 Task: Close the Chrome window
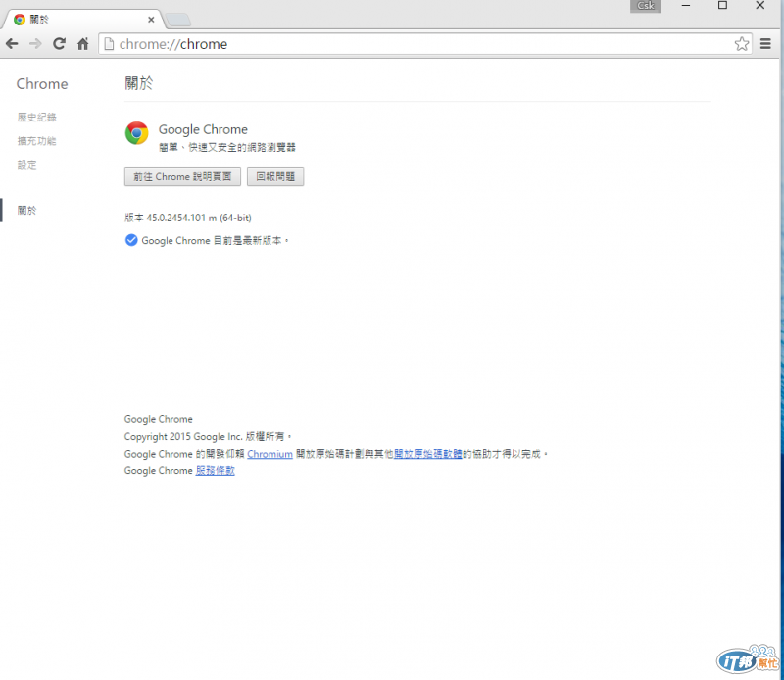(x=760, y=6)
